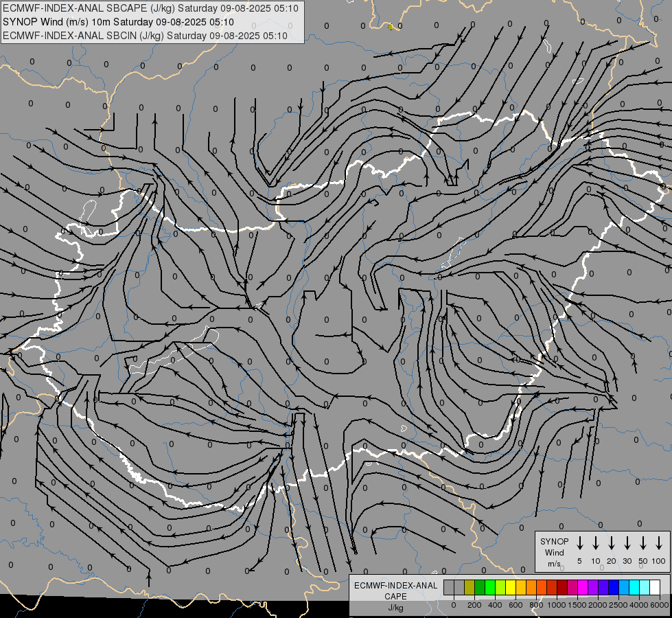Click the SYNOP Wind m/s legend label

(554, 552)
